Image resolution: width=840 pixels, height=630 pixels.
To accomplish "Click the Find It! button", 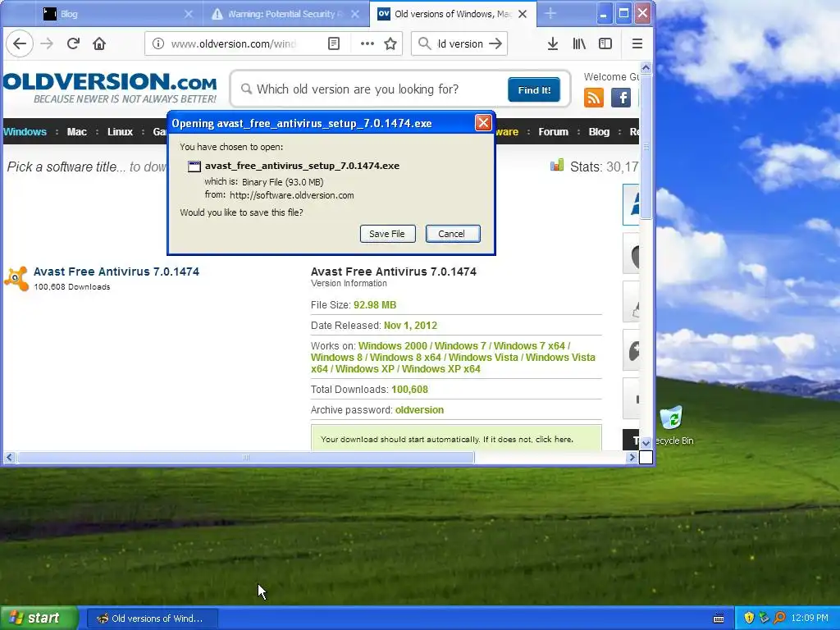I will pyautogui.click(x=534, y=90).
